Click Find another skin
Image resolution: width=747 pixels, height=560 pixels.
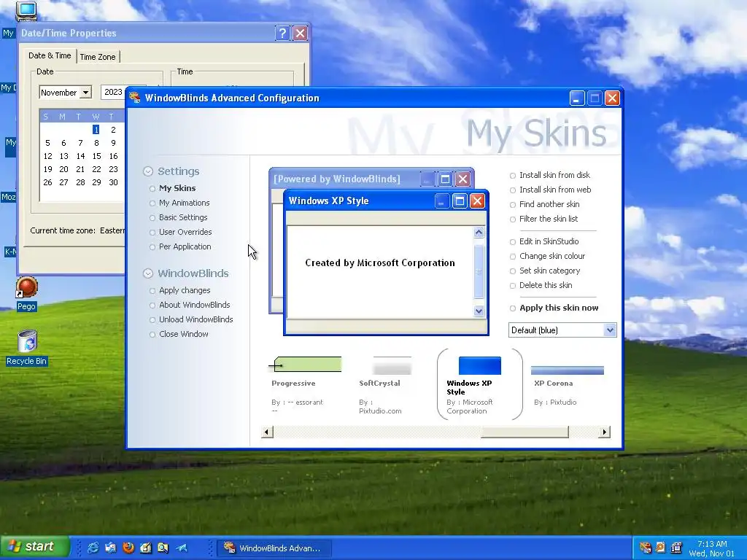pyautogui.click(x=549, y=204)
